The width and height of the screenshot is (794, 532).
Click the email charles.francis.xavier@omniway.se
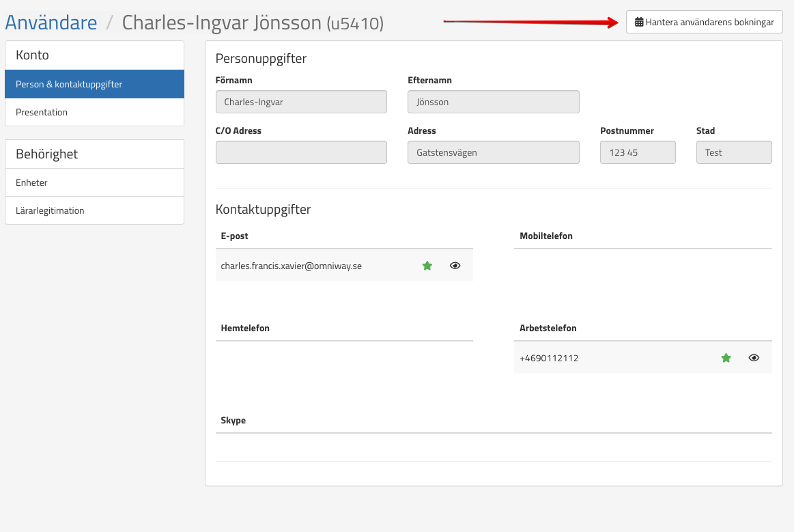(x=292, y=266)
